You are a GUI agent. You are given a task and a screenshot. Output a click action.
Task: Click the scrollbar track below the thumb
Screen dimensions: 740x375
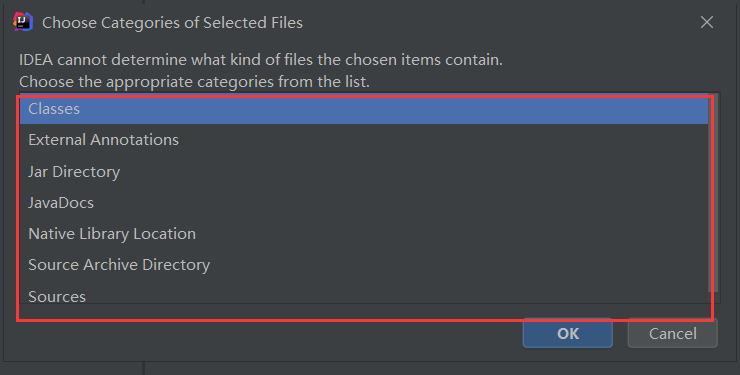715,298
